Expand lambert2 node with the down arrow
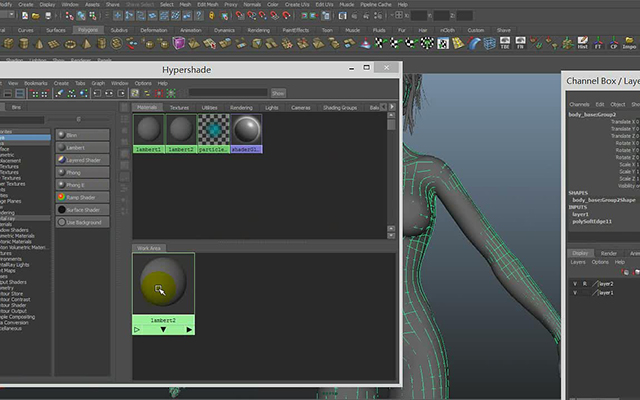Screen dimensions: 640x400 point(163,329)
